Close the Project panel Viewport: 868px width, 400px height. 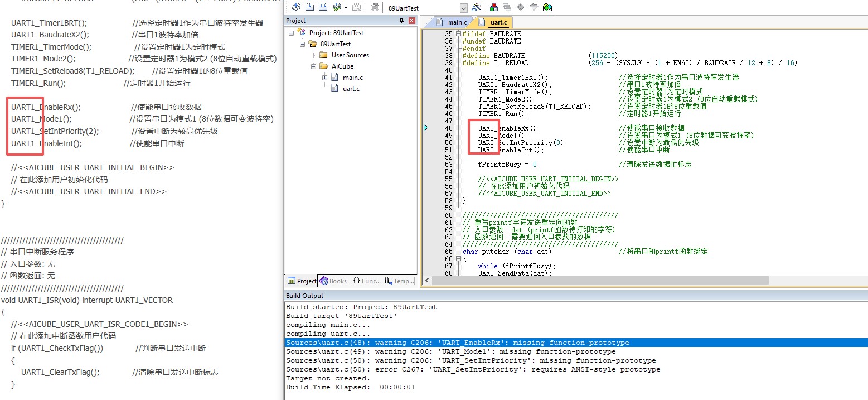[411, 21]
